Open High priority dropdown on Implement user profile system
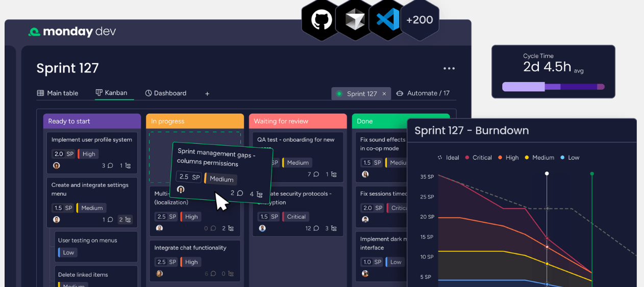 (87, 154)
